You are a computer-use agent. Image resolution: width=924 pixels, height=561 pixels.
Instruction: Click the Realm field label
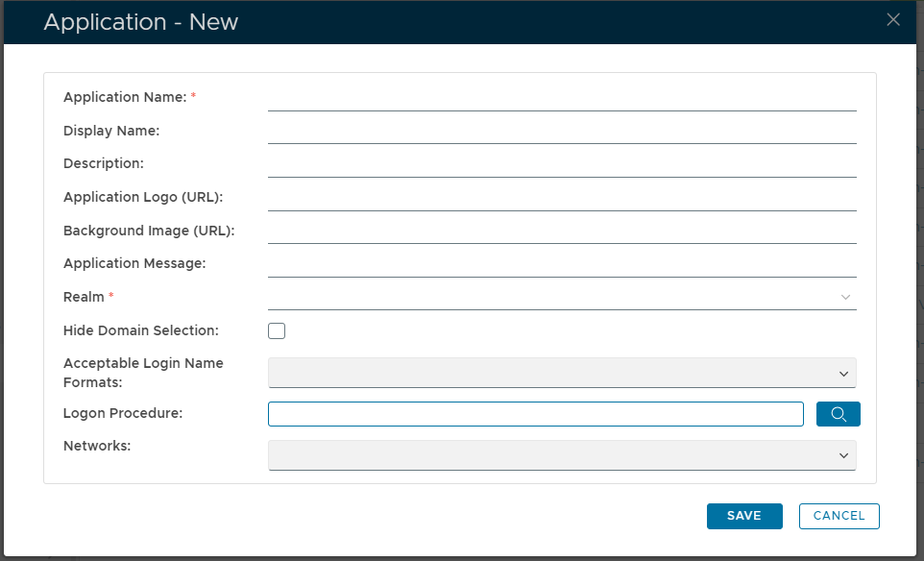coord(84,297)
